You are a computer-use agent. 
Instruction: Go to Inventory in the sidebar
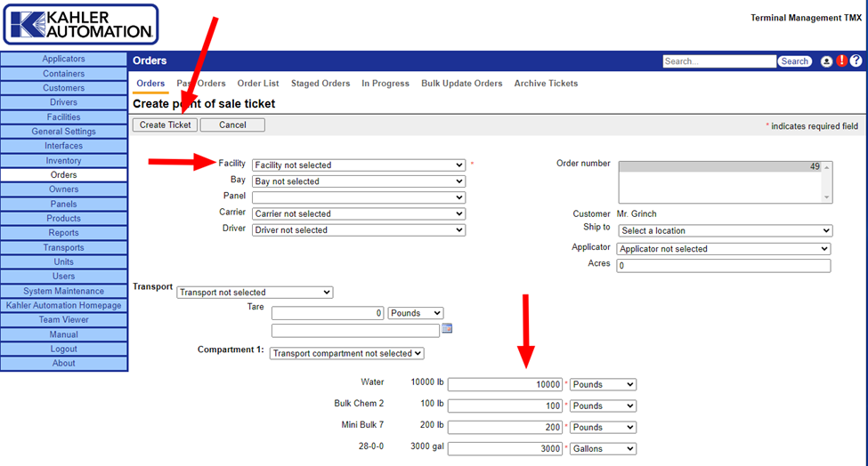coord(64,161)
